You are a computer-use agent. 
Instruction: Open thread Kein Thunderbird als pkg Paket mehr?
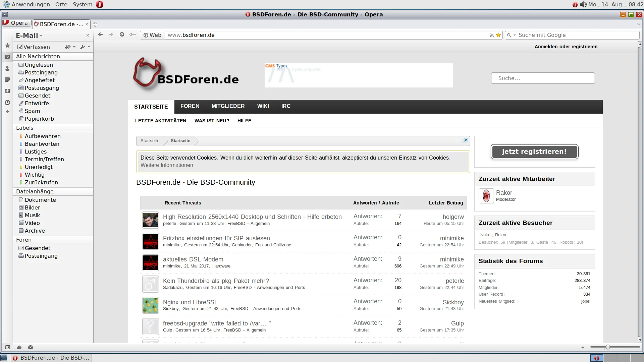(216, 281)
